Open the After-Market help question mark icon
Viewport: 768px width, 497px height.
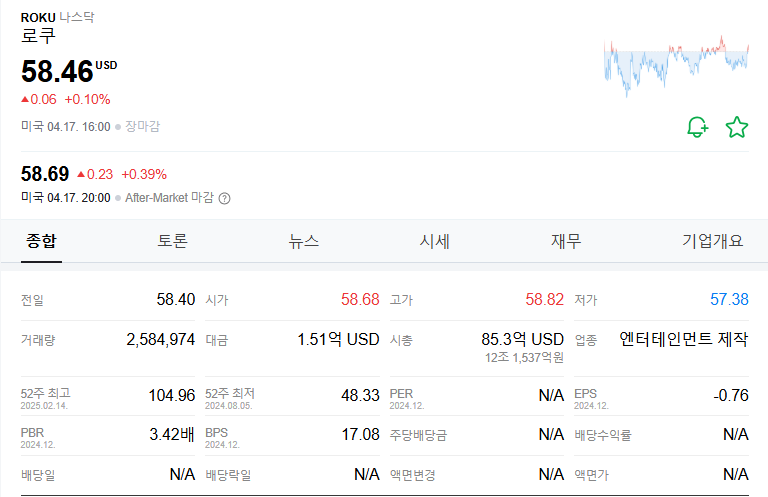point(224,198)
